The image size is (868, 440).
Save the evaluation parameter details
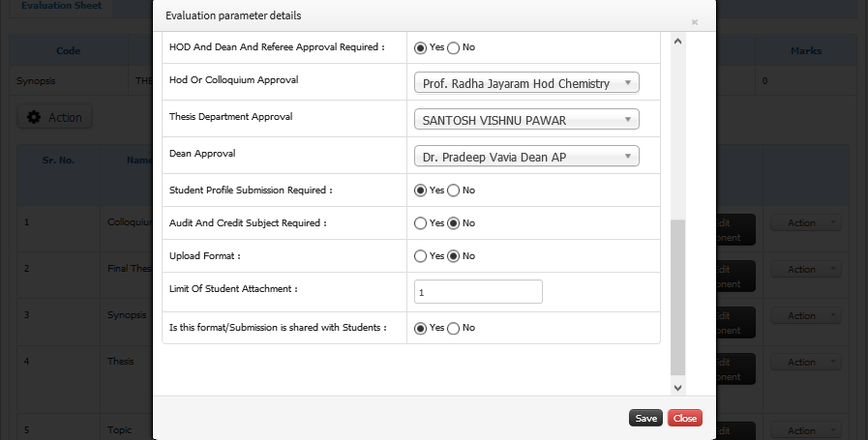point(645,418)
